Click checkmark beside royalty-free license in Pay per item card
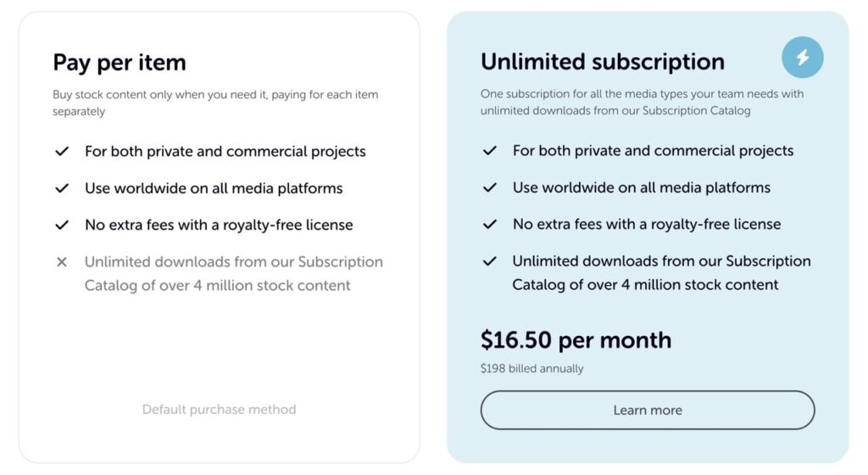Screen dimensions: 868x475 pyautogui.click(x=61, y=225)
